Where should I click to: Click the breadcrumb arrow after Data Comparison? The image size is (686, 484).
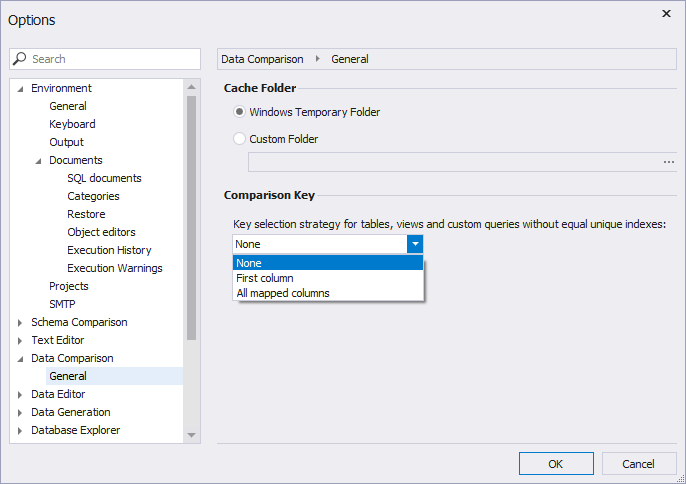click(x=318, y=59)
